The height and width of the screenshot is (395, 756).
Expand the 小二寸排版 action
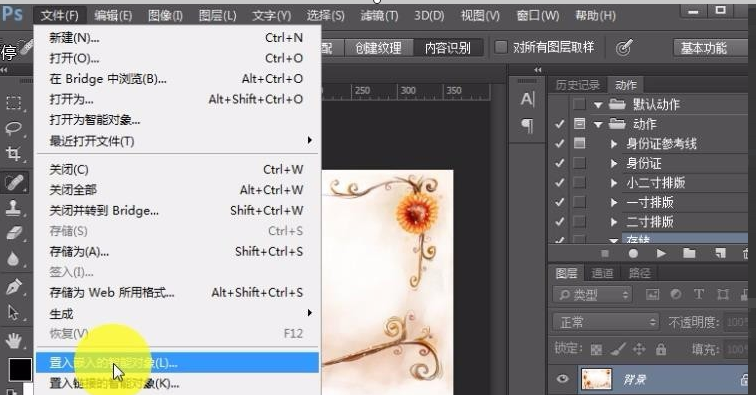[x=614, y=183]
